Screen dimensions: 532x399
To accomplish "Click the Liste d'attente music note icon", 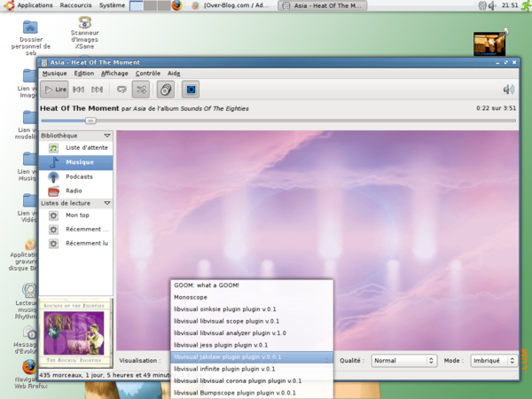I will 53,148.
